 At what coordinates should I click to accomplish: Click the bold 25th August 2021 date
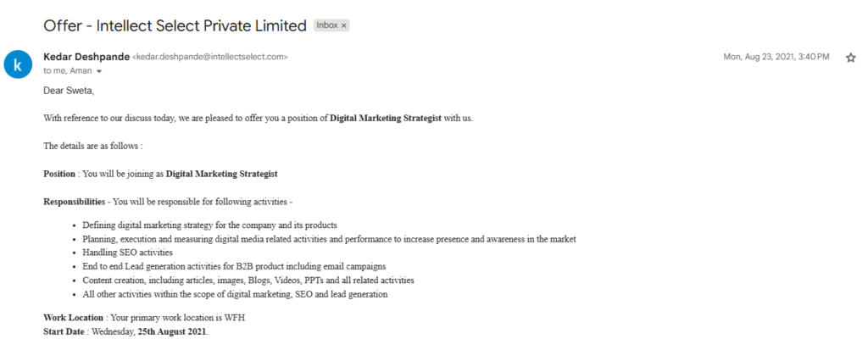pos(172,332)
